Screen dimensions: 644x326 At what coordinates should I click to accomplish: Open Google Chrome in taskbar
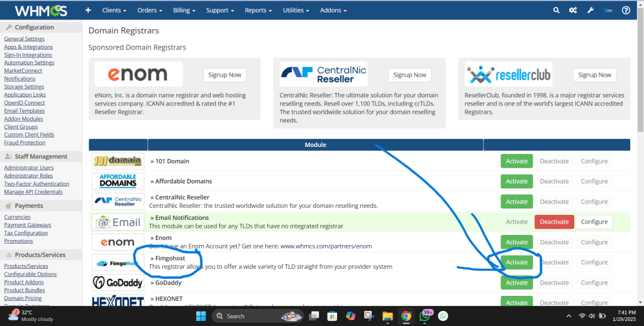406,316
